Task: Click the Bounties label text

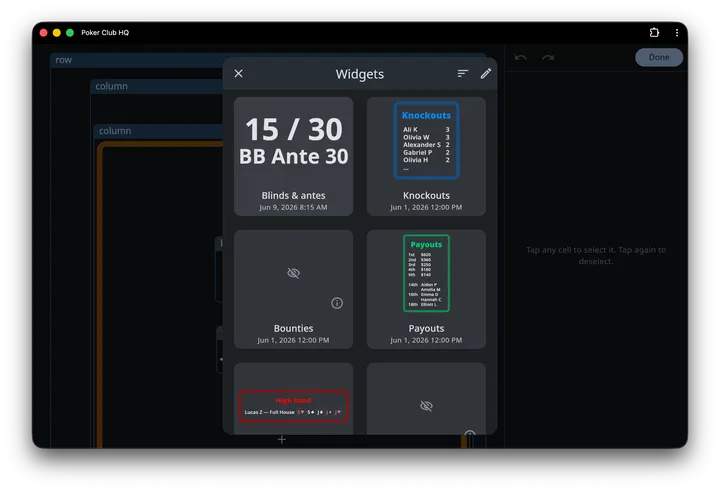Action: tap(293, 328)
